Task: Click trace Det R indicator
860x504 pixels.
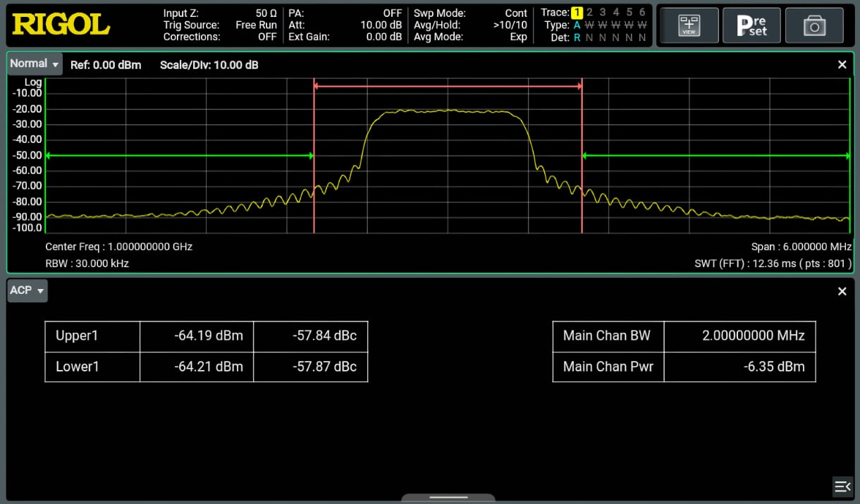Action: coord(577,37)
